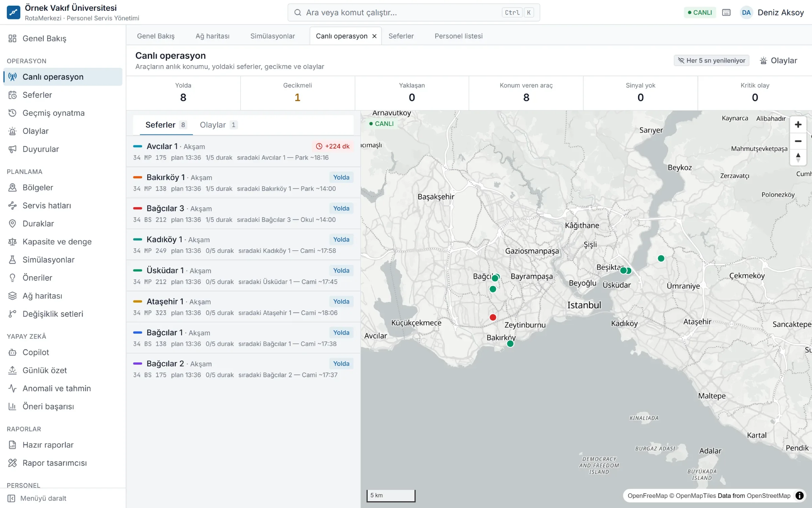This screenshot has width=812, height=508.
Task: Click the Olaylar button at top right
Action: click(x=779, y=61)
